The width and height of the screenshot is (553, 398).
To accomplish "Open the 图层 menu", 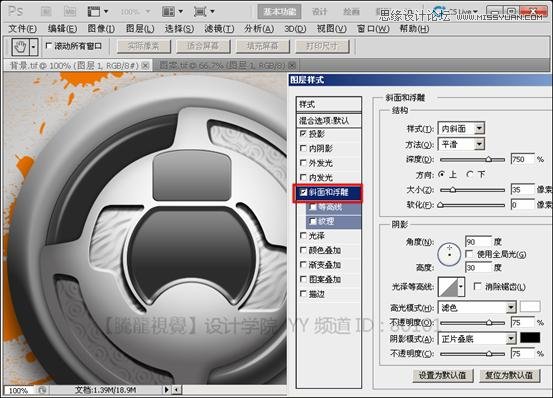I will pos(140,29).
